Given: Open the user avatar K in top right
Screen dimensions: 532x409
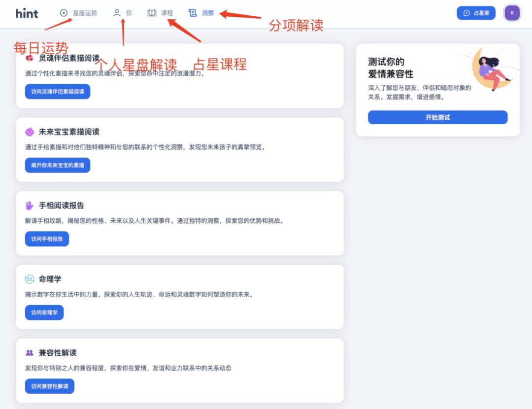Looking at the screenshot, I should pos(512,12).
